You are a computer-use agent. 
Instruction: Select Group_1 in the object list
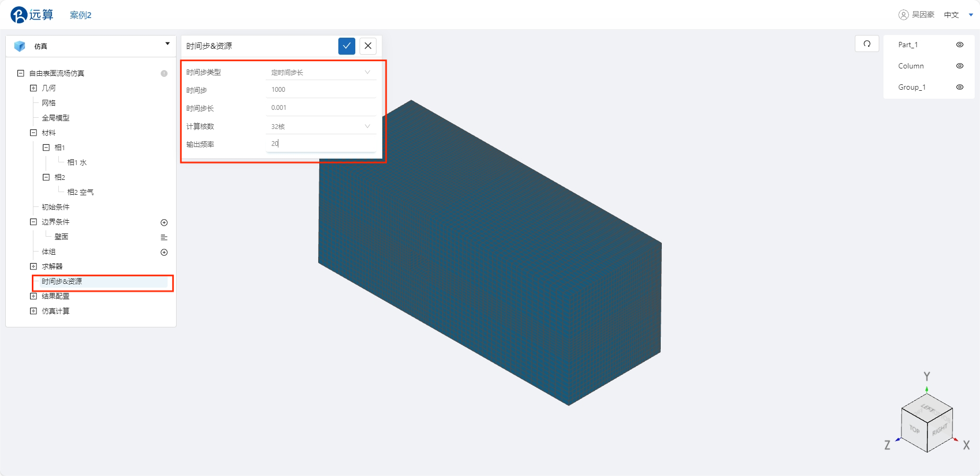pyautogui.click(x=912, y=87)
